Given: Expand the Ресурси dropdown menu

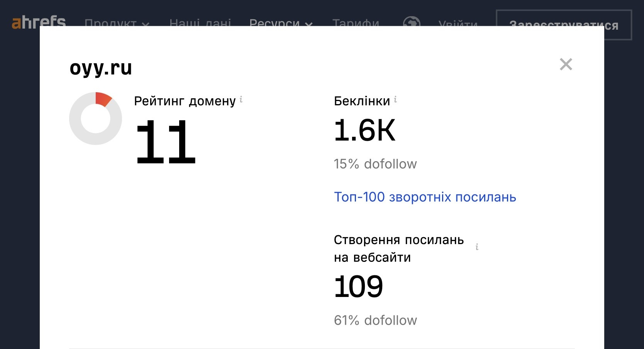Looking at the screenshot, I should tap(281, 22).
